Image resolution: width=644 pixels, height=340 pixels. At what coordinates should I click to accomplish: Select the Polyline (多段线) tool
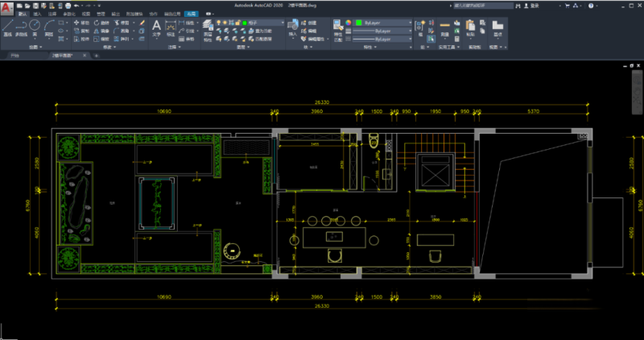pos(21,27)
